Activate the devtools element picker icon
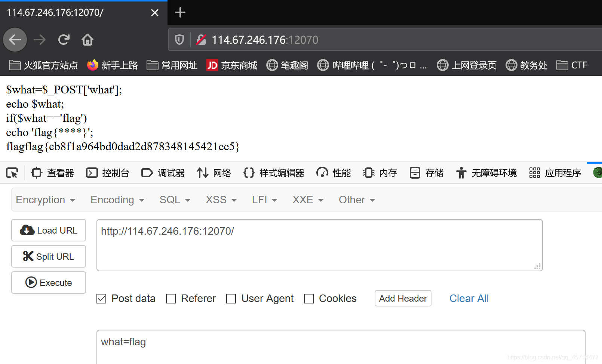This screenshot has width=602, height=364. coord(12,173)
